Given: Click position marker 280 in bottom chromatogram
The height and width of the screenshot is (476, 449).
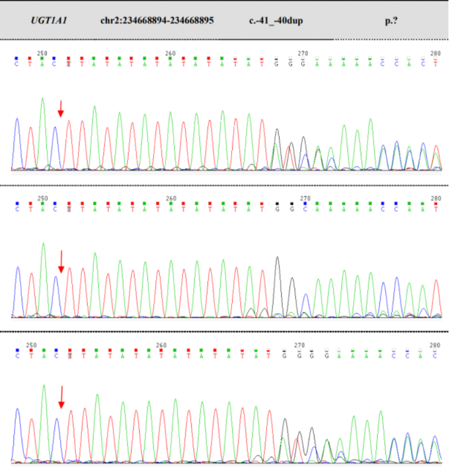Looking at the screenshot, I should (435, 345).
